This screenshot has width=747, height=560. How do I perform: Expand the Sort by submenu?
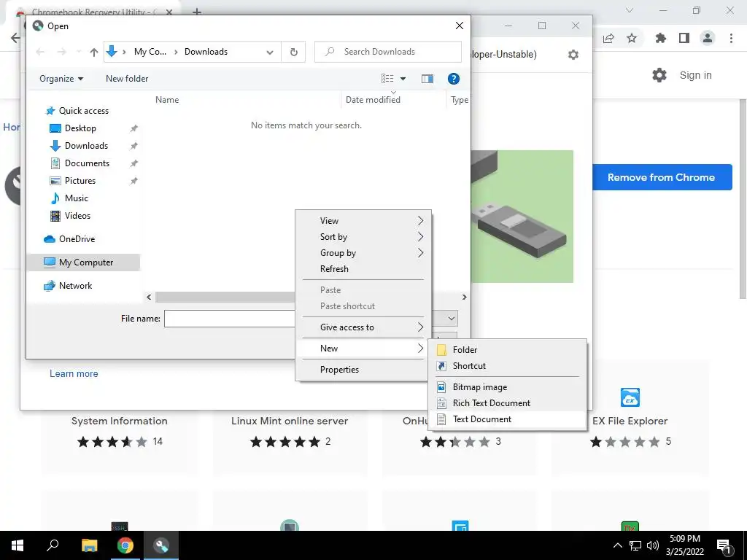[x=363, y=237]
